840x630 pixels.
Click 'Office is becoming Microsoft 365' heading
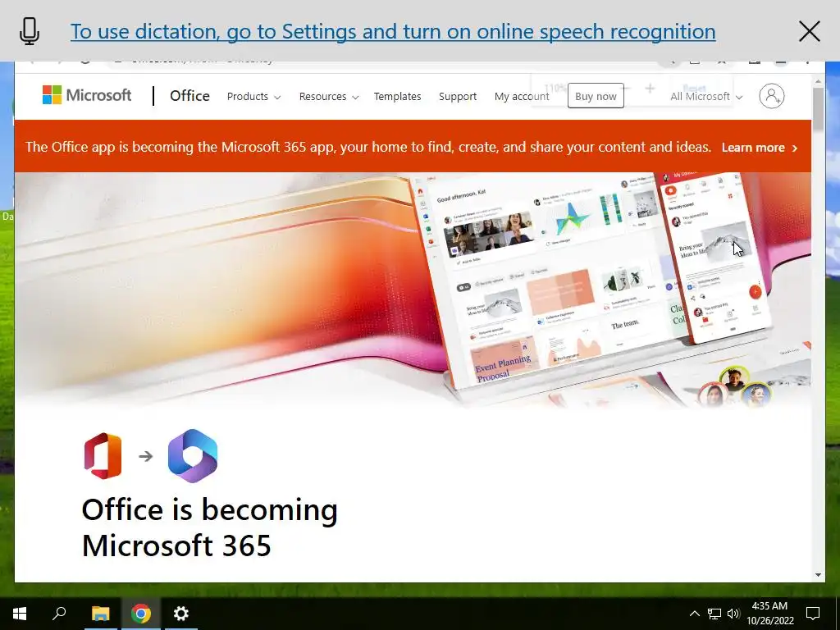click(209, 527)
